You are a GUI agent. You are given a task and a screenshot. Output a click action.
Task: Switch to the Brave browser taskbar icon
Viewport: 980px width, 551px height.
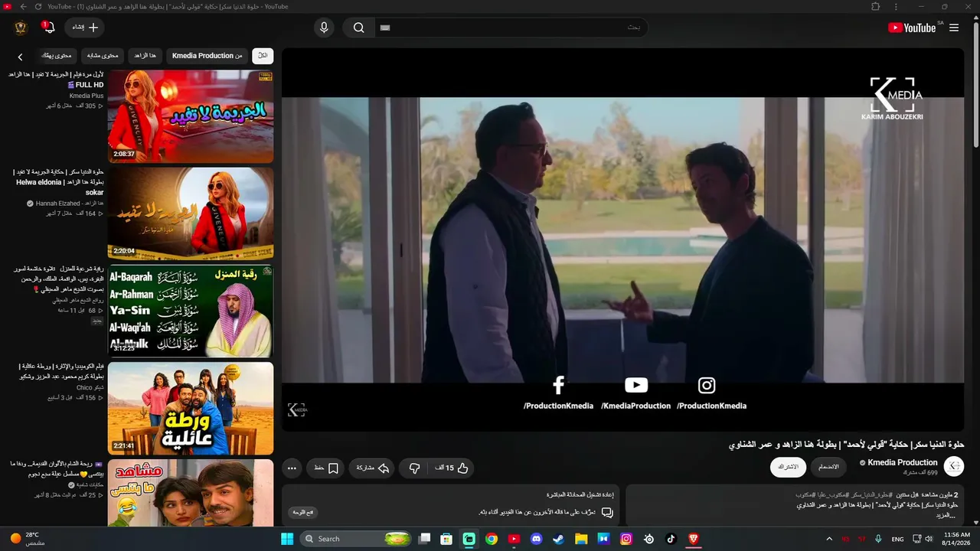(694, 539)
